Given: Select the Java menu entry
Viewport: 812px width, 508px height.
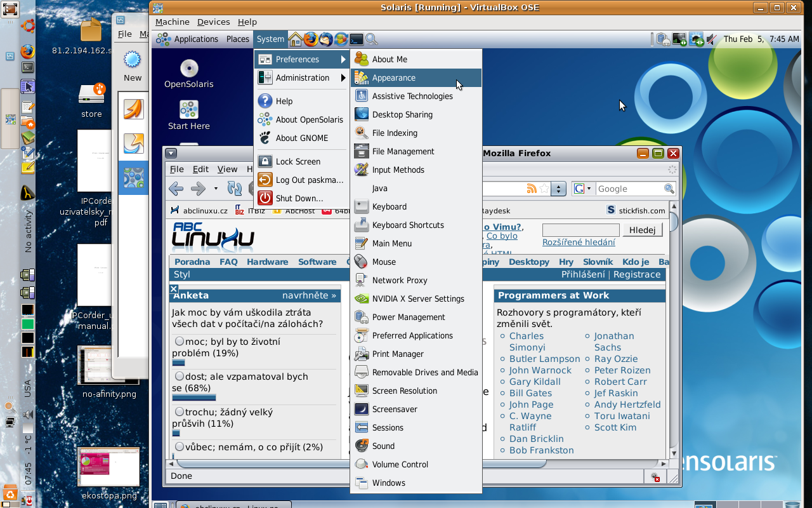Looking at the screenshot, I should tap(416, 188).
